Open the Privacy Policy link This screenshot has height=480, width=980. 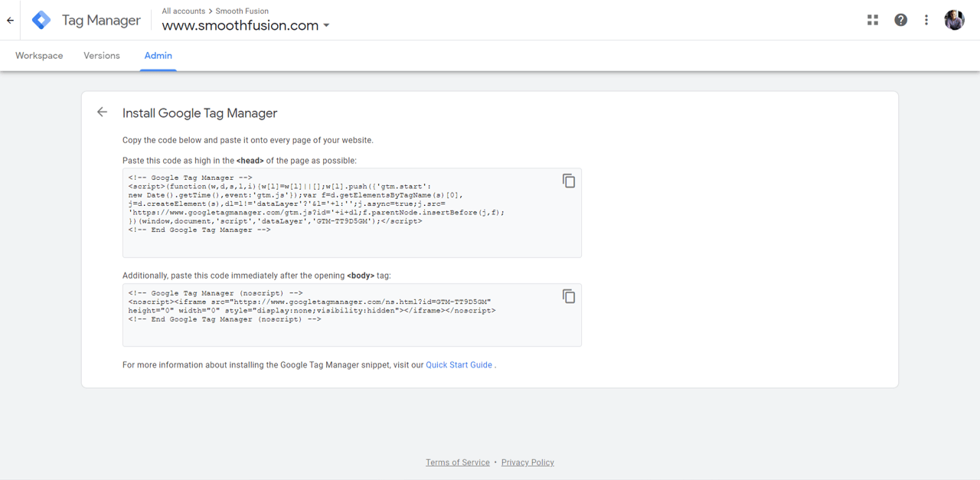pos(528,462)
